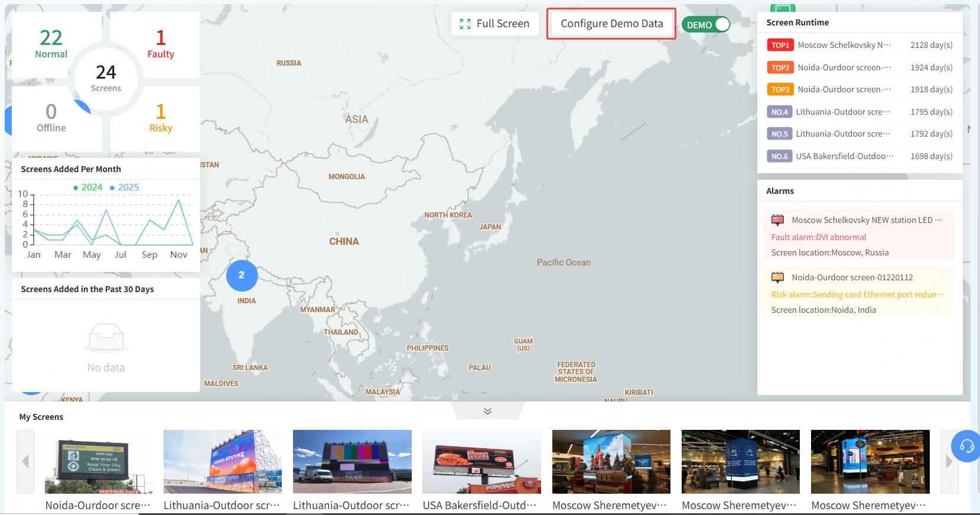Image resolution: width=980 pixels, height=515 pixels.
Task: Click the red fault screen icon in Alarms
Action: click(778, 220)
